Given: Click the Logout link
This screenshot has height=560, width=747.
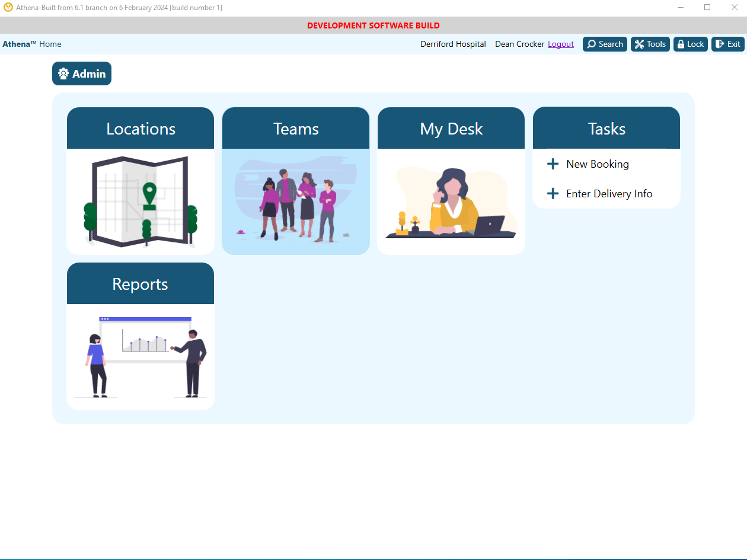Looking at the screenshot, I should (561, 44).
